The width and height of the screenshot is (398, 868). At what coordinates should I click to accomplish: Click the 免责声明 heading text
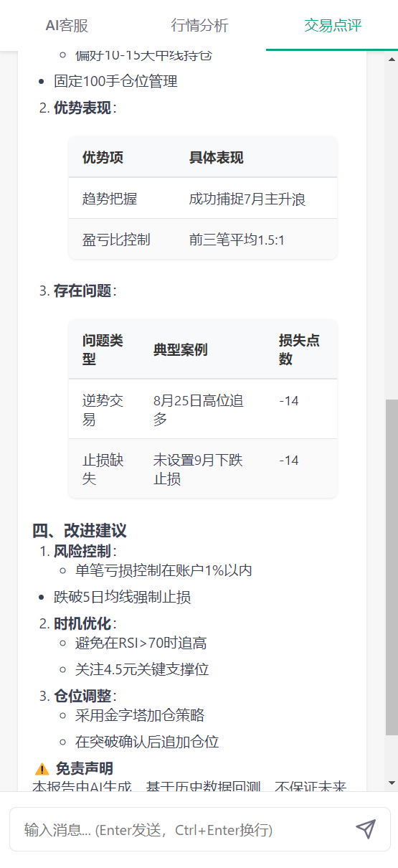click(84, 769)
